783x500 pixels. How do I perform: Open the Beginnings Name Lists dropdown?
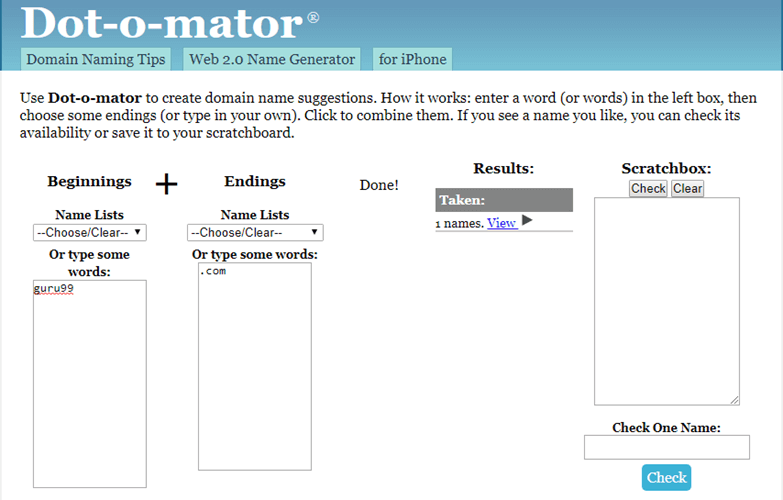click(90, 232)
